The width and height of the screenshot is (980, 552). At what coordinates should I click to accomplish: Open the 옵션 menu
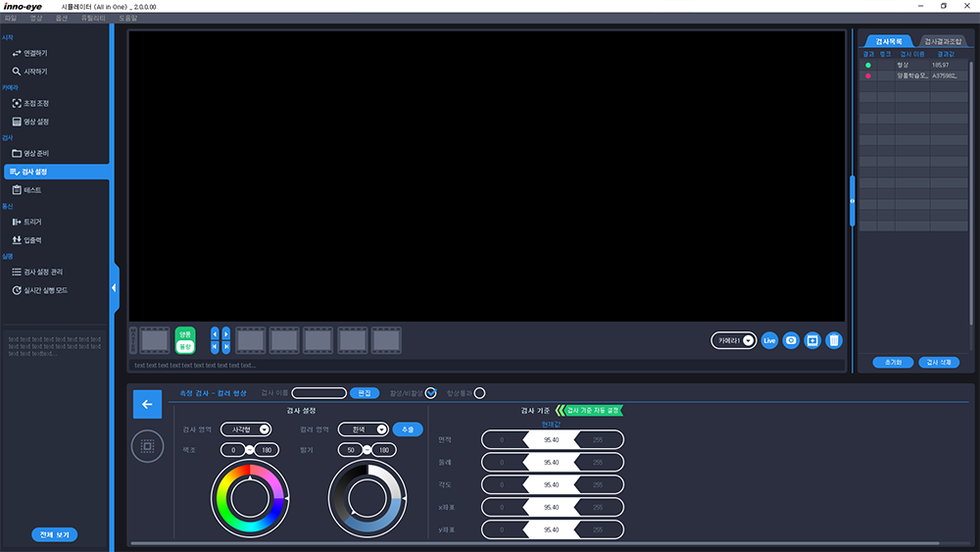click(61, 18)
